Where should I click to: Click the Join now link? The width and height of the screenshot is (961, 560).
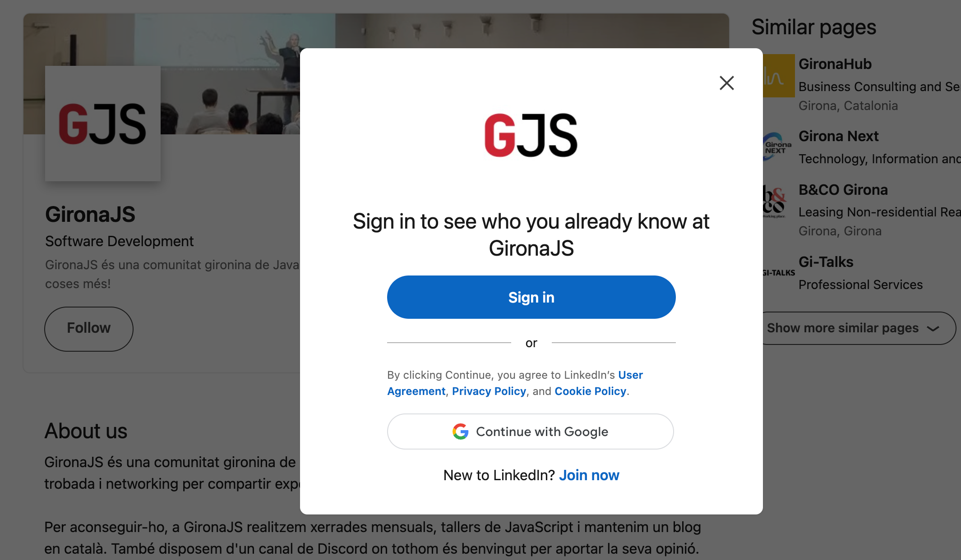pyautogui.click(x=590, y=475)
